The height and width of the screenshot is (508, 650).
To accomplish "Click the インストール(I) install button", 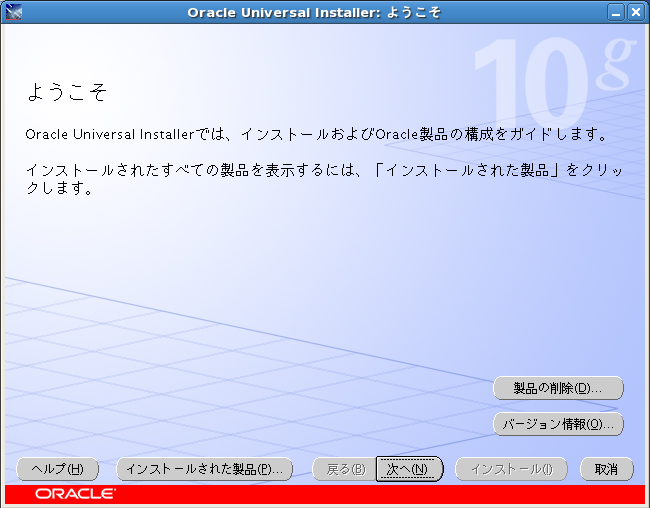I will point(511,469).
